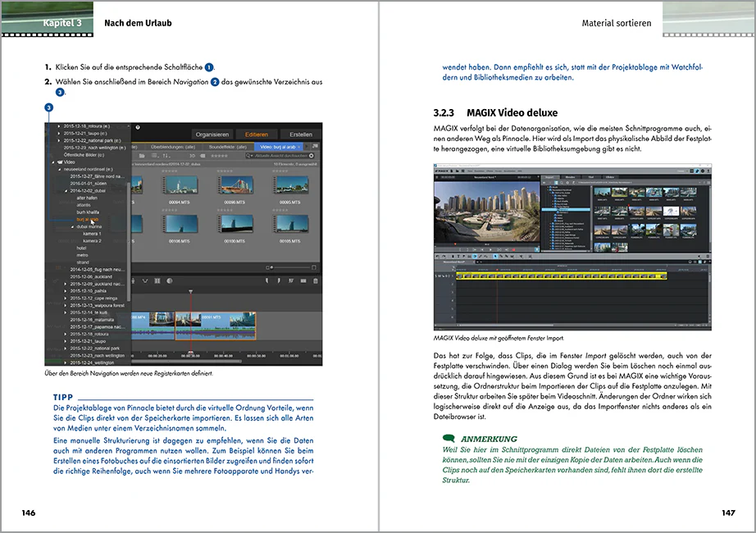The height and width of the screenshot is (533, 756).
Task: Click the Pinnacle timeline horizontal scrollbar
Action: point(186,361)
